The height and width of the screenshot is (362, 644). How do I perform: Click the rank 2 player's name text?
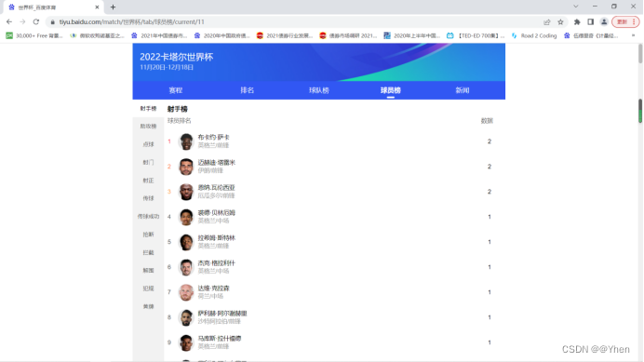click(x=217, y=163)
